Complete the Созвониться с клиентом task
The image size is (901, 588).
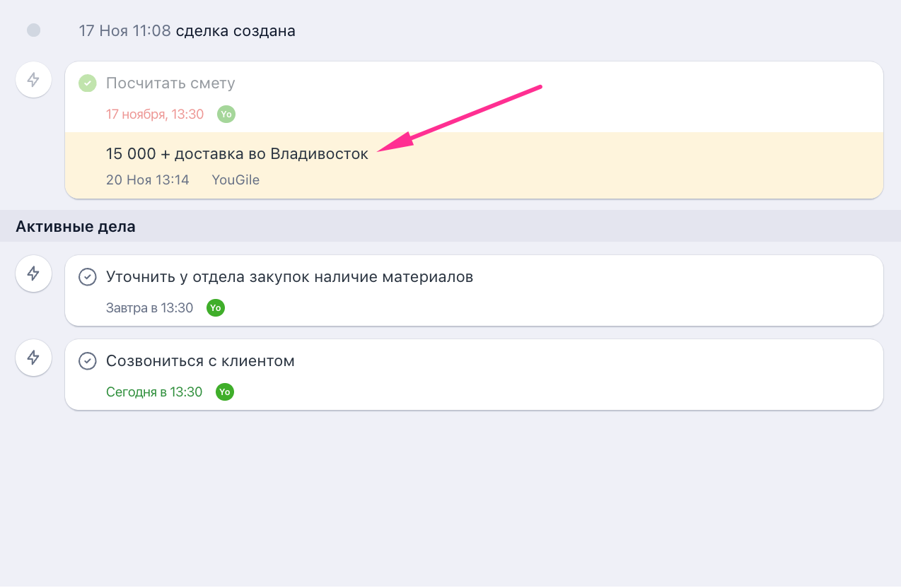click(x=87, y=361)
